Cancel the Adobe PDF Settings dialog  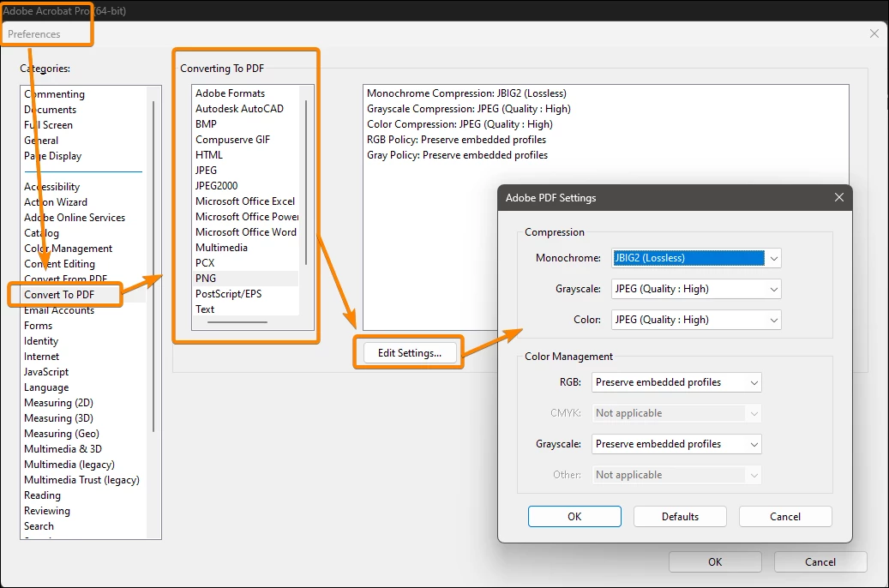[785, 517]
